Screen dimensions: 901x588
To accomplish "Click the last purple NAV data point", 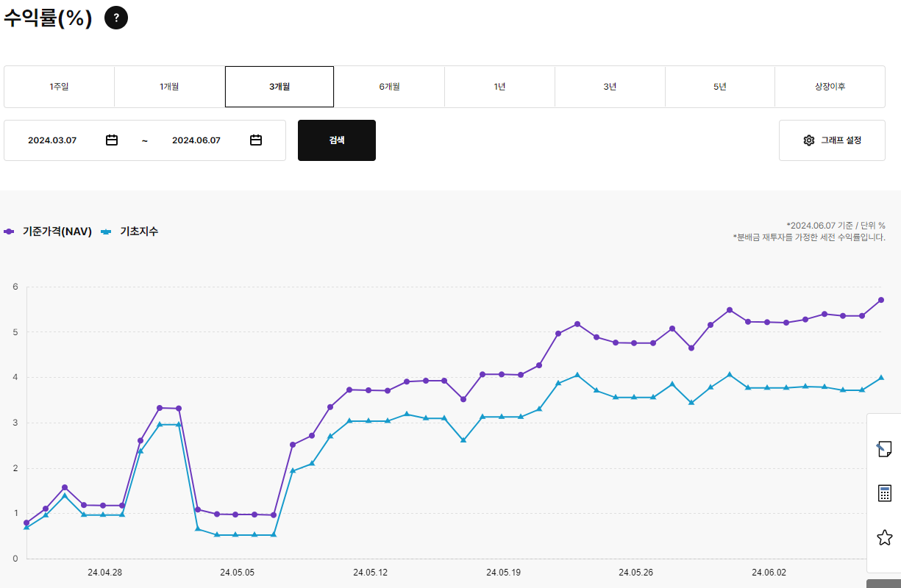I will coord(880,300).
